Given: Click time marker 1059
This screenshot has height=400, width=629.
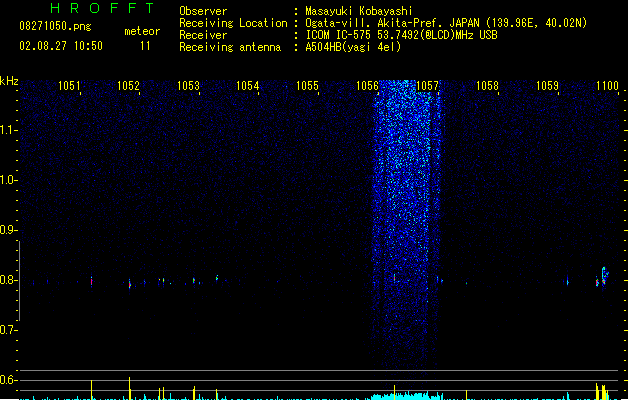Looking at the screenshot, I should [547, 86].
